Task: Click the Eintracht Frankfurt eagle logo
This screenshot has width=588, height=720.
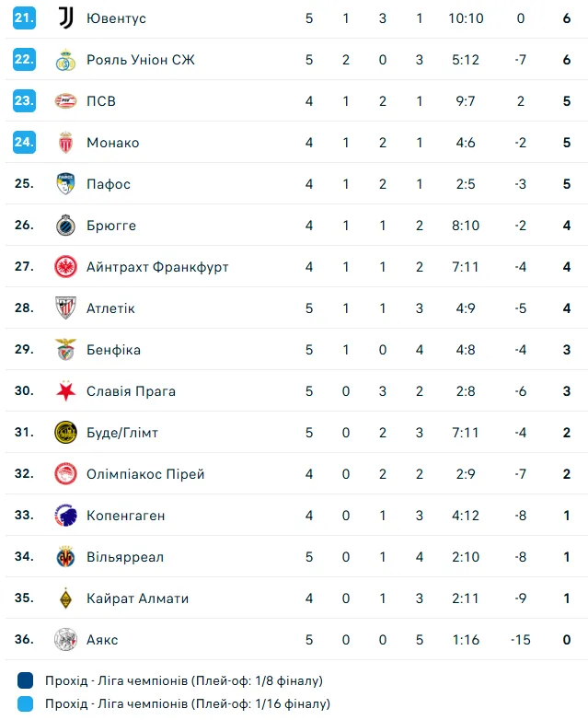Action: pyautogui.click(x=65, y=267)
